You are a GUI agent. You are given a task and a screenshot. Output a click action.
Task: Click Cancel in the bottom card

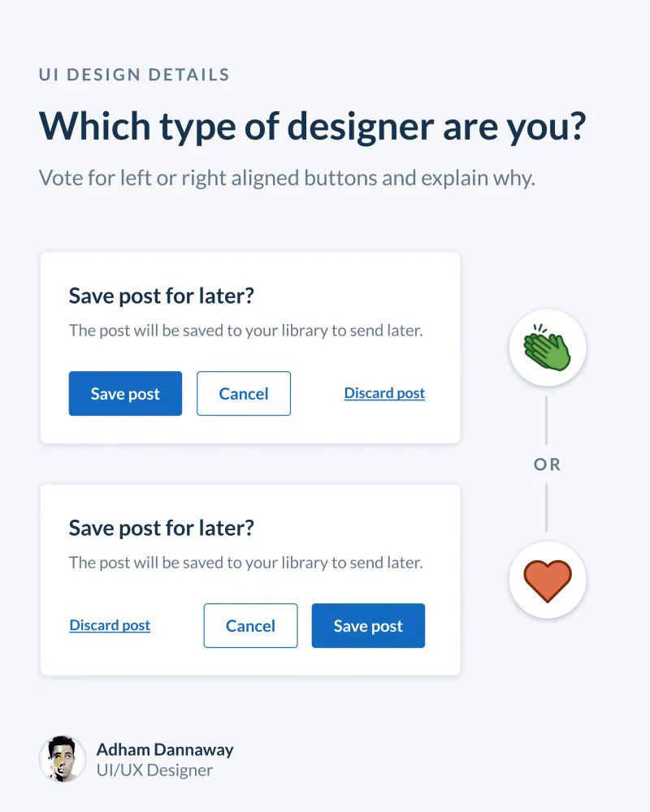pyautogui.click(x=250, y=625)
